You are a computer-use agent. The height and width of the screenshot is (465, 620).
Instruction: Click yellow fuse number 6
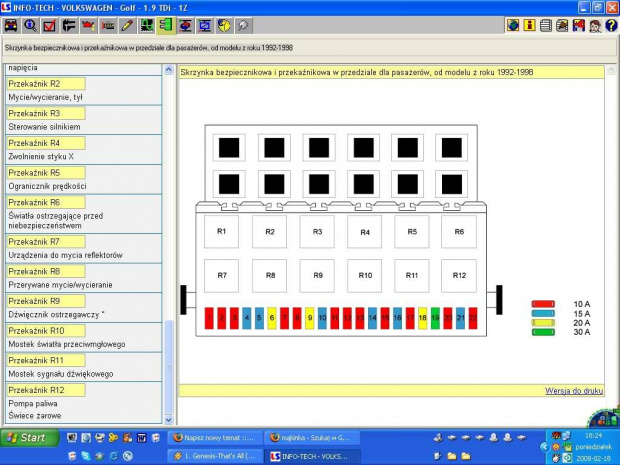272,318
